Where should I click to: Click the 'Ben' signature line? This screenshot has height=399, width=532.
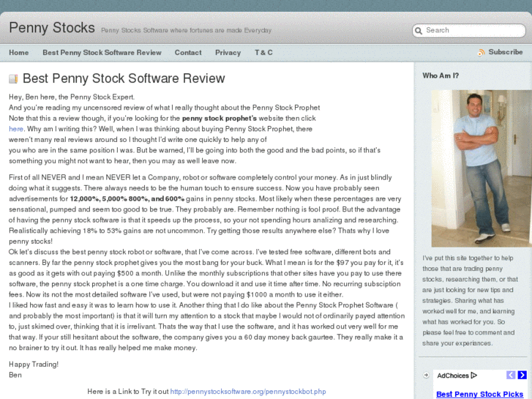tap(15, 375)
